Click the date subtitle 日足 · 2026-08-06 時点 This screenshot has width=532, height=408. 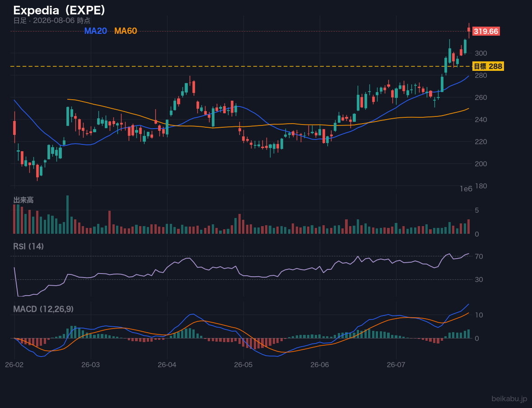52,20
